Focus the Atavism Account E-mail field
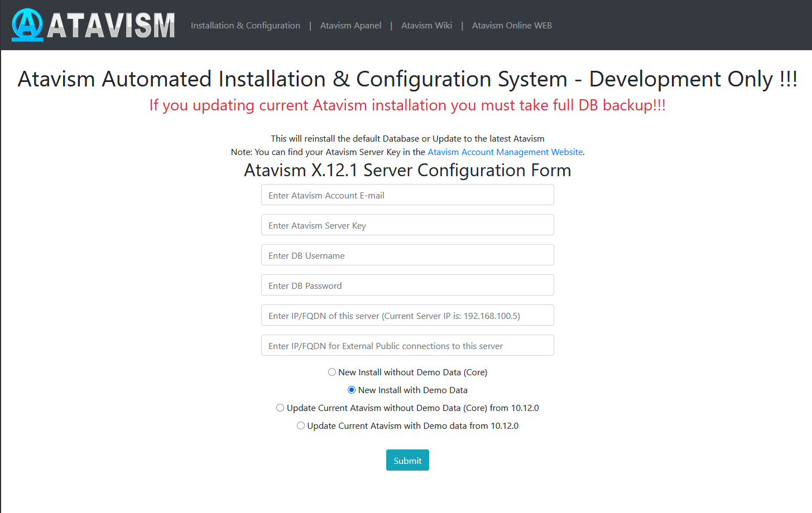Image resolution: width=812 pixels, height=513 pixels. click(407, 195)
